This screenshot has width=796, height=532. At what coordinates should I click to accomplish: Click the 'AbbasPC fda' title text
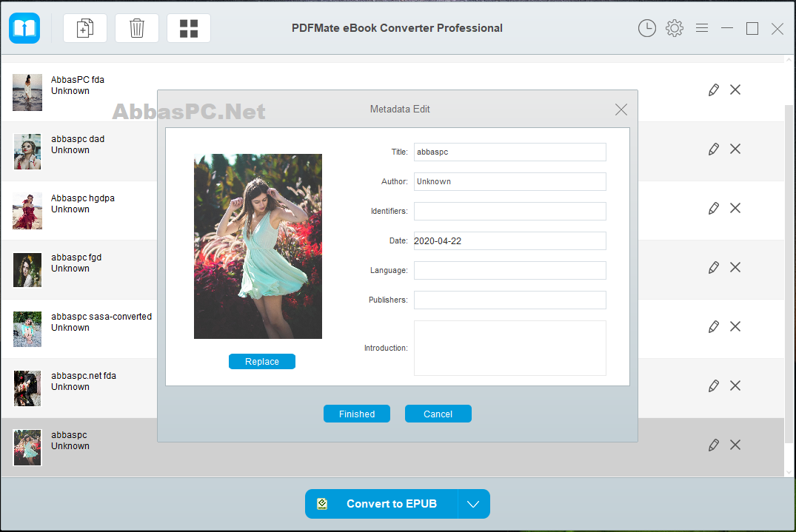(78, 80)
